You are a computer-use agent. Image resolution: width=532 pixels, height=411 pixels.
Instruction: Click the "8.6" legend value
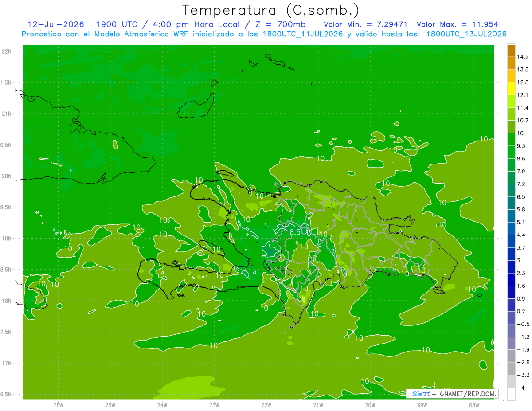point(521,159)
